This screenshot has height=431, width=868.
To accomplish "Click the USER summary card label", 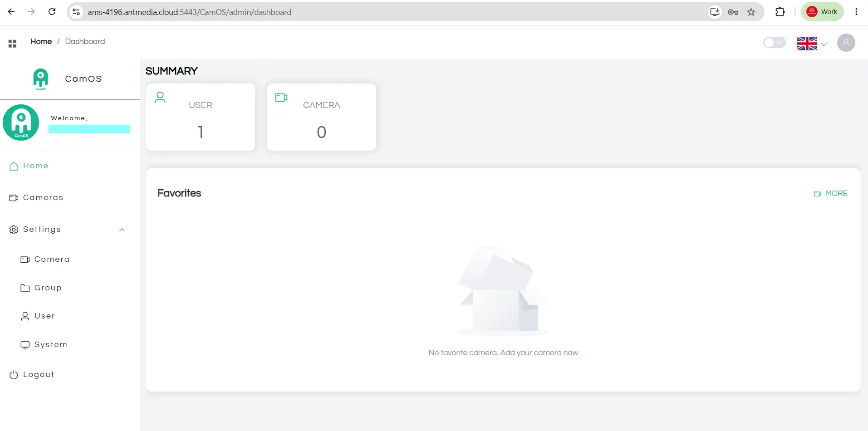I will (x=201, y=105).
